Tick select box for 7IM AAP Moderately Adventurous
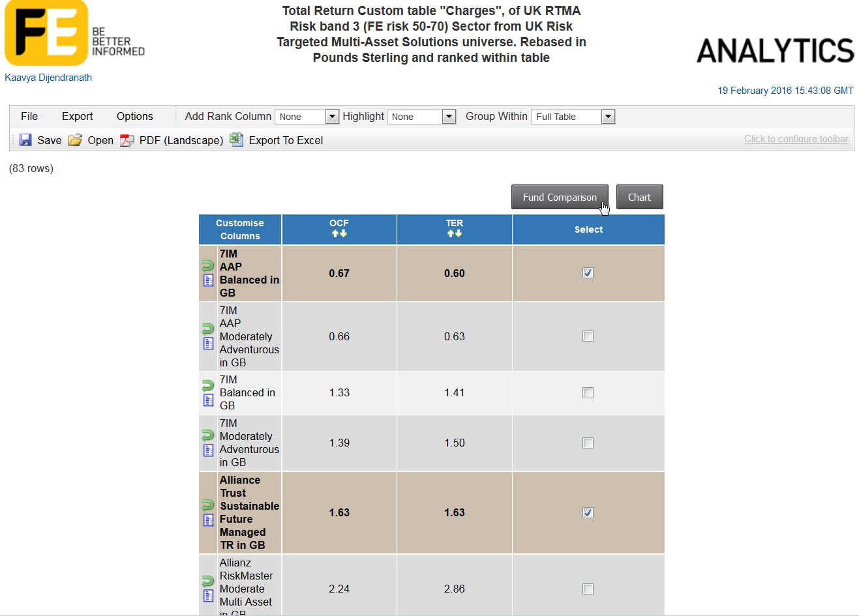 [x=588, y=336]
